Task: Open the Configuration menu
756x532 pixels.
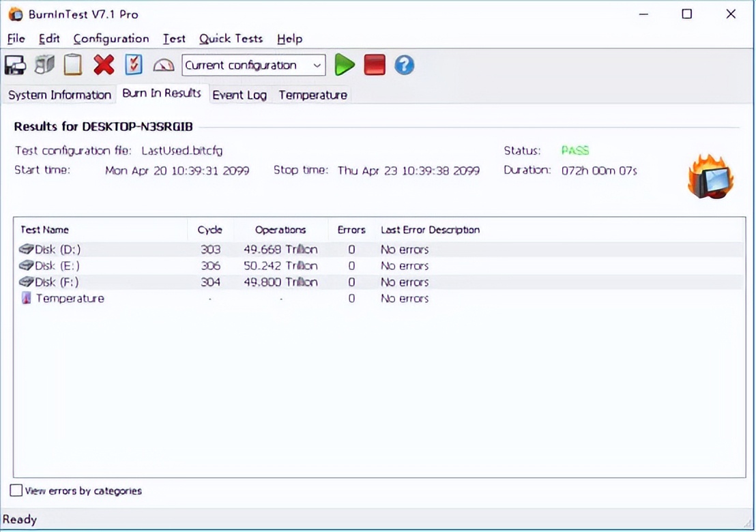Action: [x=111, y=39]
